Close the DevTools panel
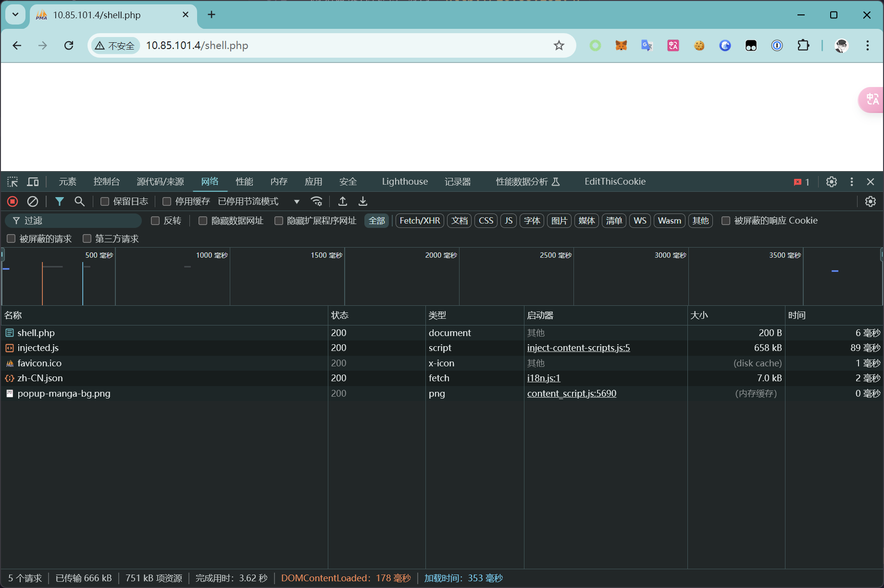 871,182
